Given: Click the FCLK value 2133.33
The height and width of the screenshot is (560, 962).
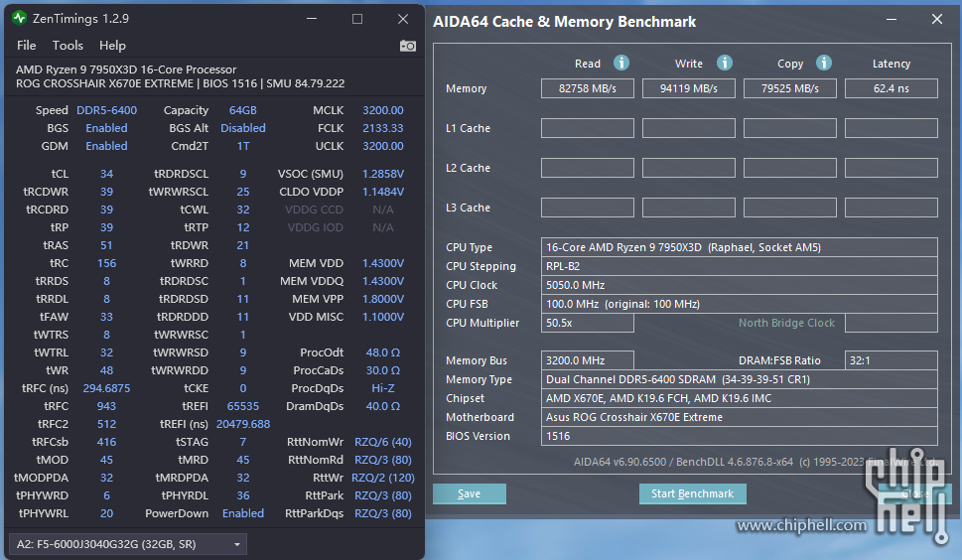Looking at the screenshot, I should click(x=383, y=128).
